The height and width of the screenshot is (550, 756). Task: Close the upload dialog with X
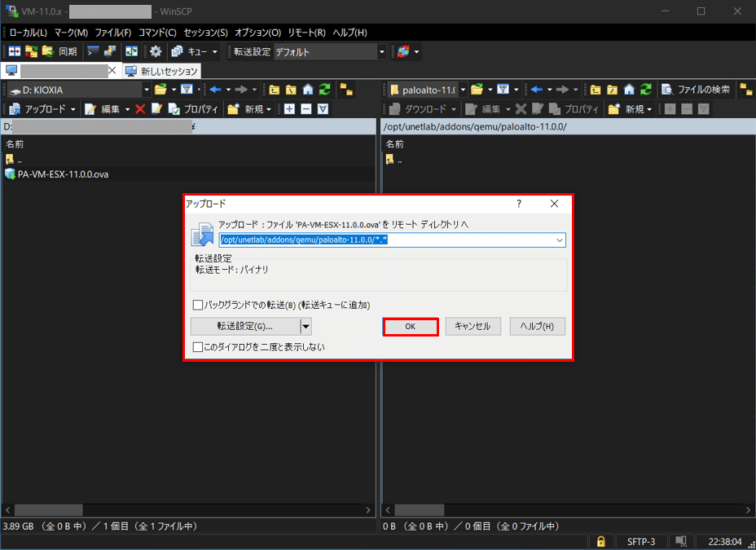pyautogui.click(x=555, y=204)
